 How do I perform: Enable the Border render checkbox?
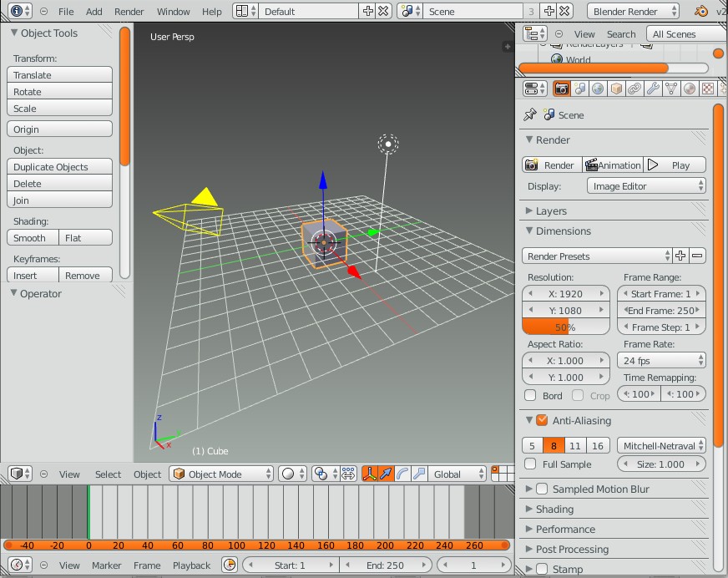click(529, 395)
